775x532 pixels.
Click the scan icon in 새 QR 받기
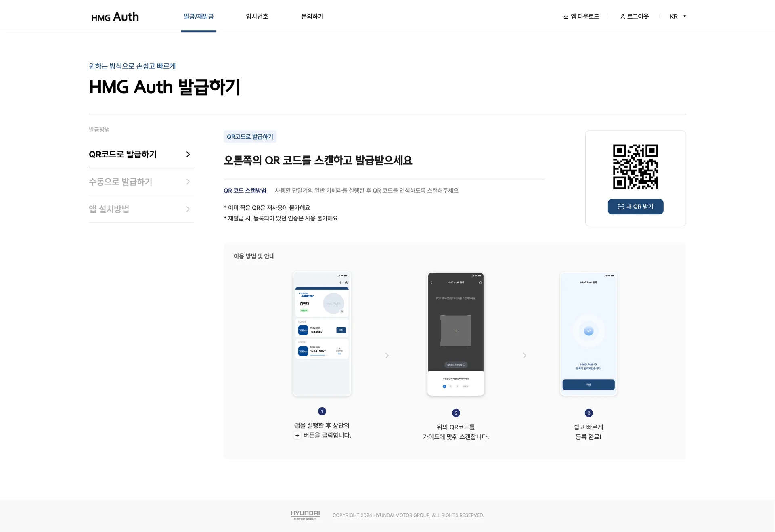(x=621, y=207)
